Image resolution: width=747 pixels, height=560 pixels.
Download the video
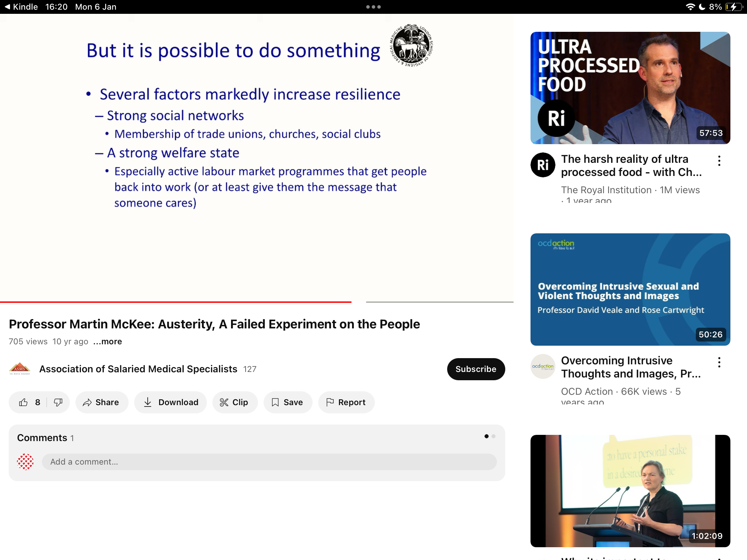click(x=170, y=402)
